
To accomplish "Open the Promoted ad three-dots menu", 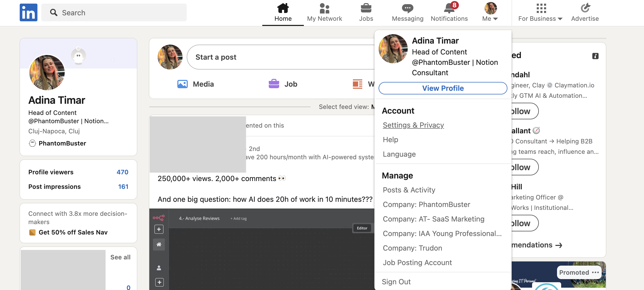I will [595, 272].
